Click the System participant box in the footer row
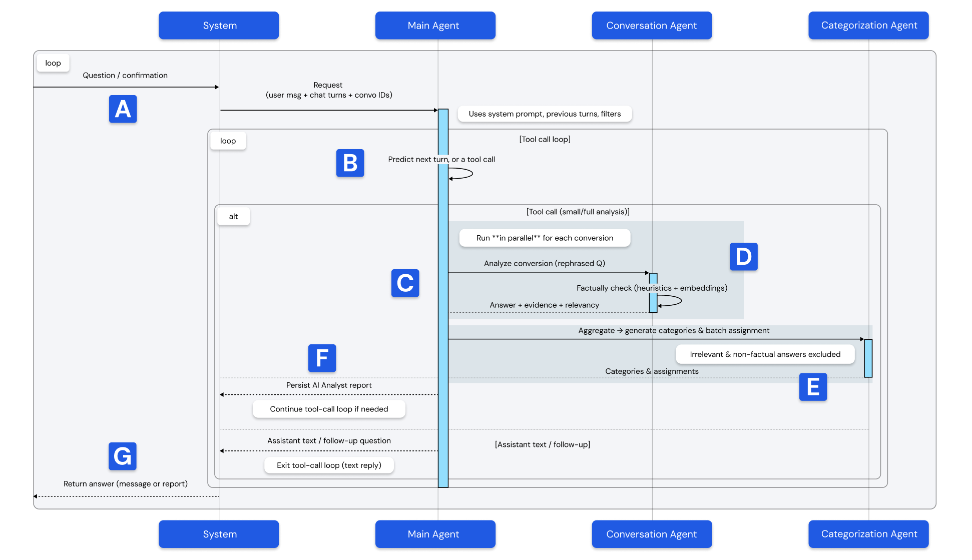 point(219,534)
